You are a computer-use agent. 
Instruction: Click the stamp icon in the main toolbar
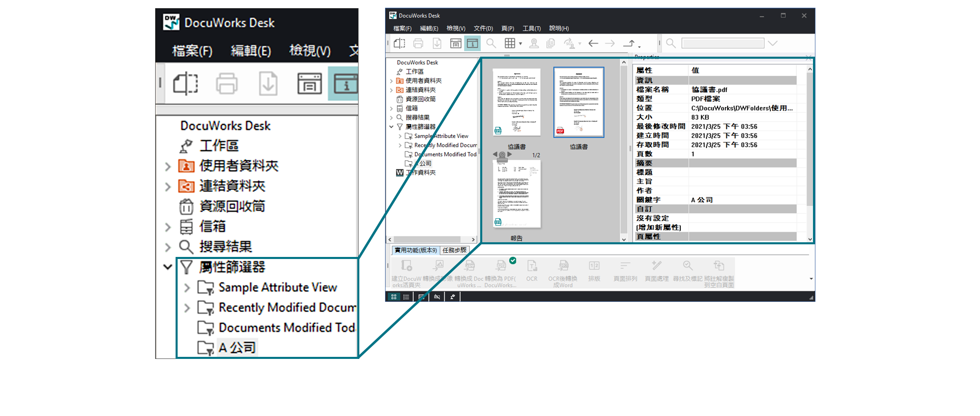point(534,43)
